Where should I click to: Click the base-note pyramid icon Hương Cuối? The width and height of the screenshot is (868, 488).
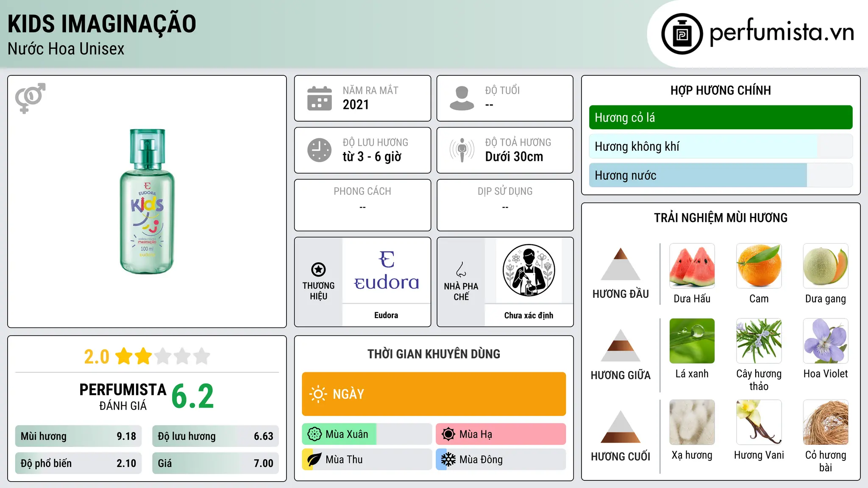(x=620, y=426)
